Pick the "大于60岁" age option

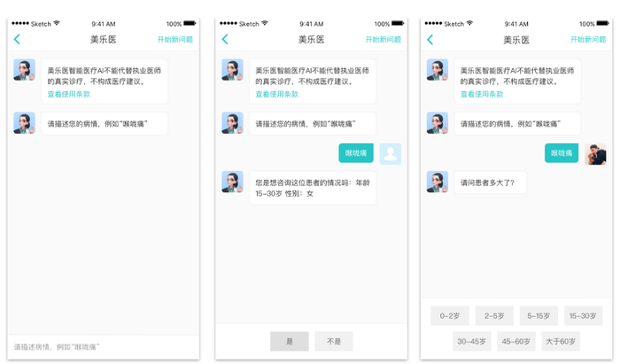[x=561, y=341]
